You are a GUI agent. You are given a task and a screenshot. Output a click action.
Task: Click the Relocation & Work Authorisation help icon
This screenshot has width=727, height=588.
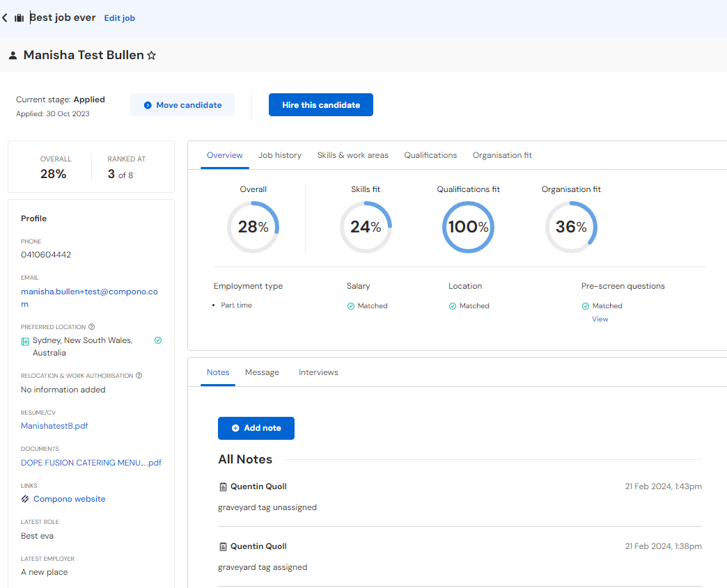[x=139, y=376]
